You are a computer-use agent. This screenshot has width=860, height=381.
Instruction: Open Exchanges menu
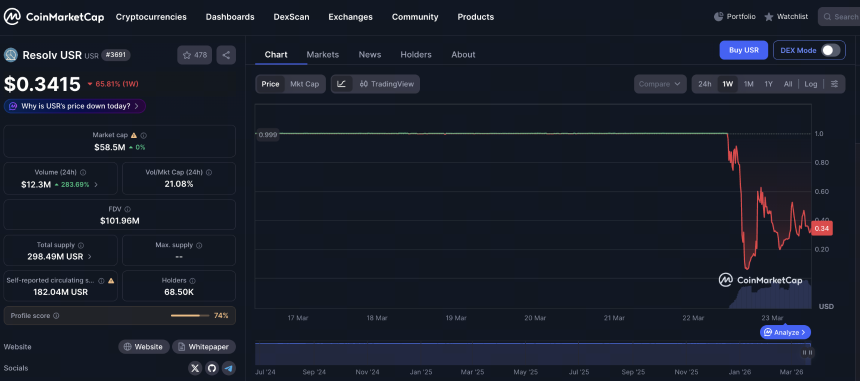tap(350, 17)
